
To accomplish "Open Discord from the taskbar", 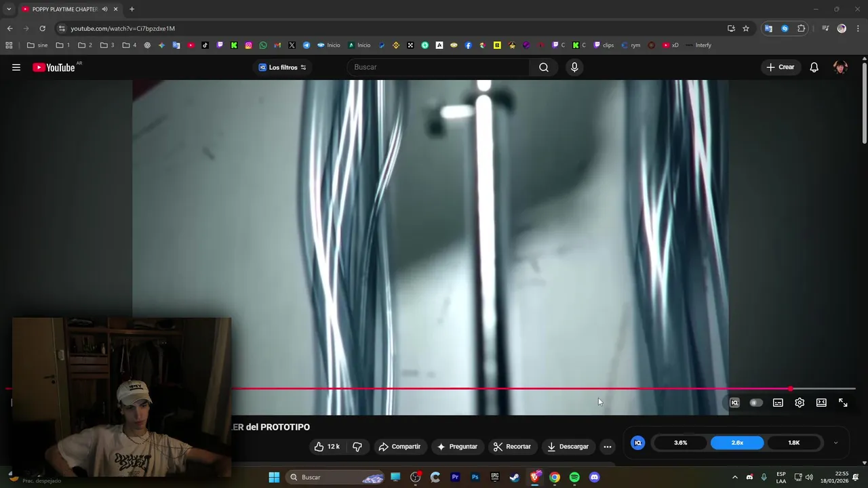I will click(x=595, y=477).
